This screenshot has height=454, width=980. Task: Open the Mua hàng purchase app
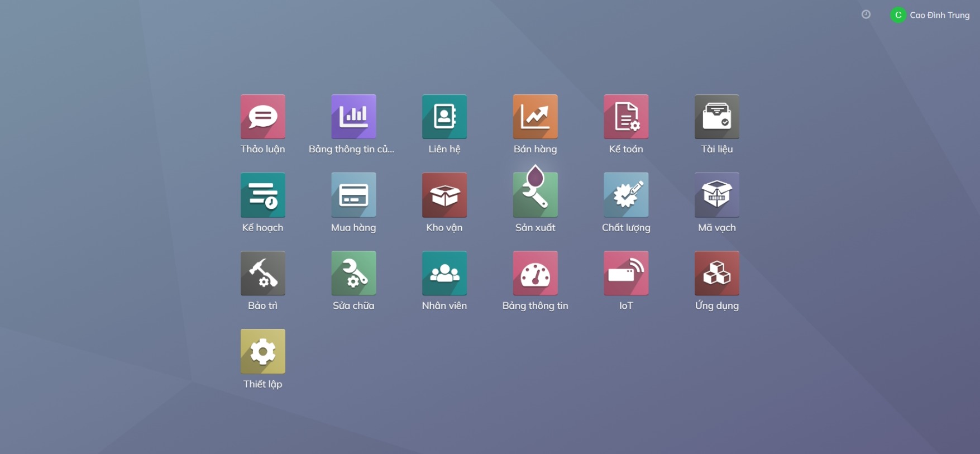353,195
